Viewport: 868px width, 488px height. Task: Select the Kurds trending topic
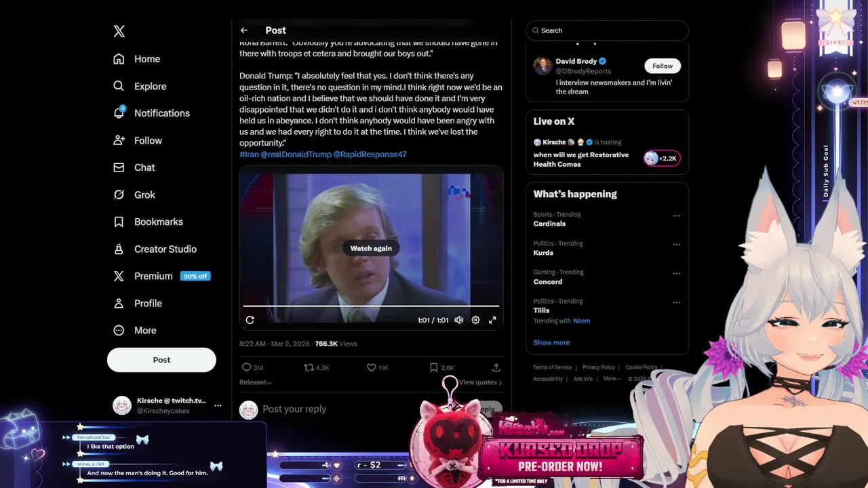click(543, 253)
